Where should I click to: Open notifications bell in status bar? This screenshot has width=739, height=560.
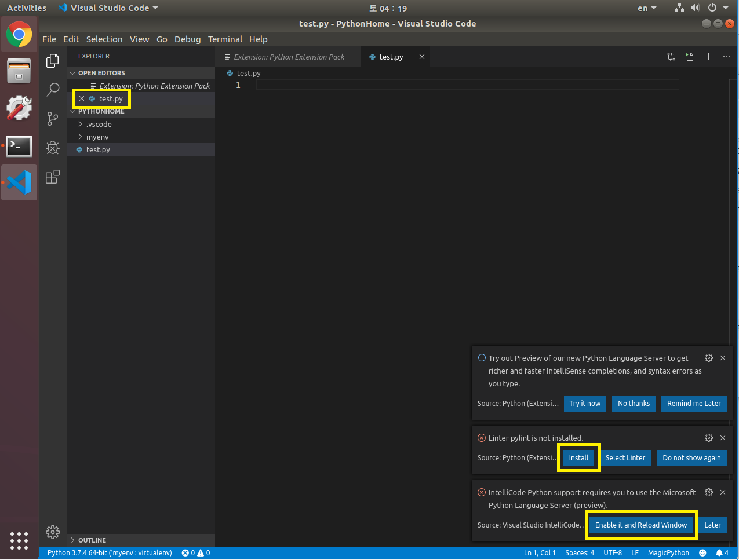pyautogui.click(x=722, y=553)
